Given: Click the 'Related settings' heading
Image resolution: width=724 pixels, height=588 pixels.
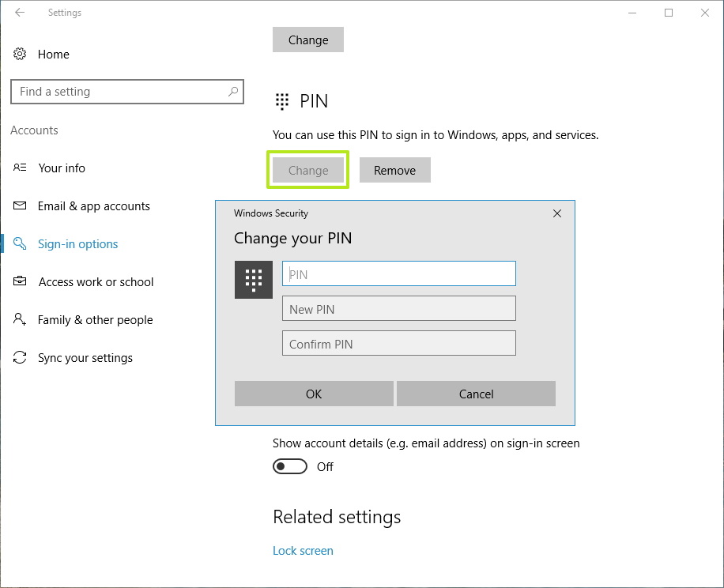Looking at the screenshot, I should click(x=337, y=517).
